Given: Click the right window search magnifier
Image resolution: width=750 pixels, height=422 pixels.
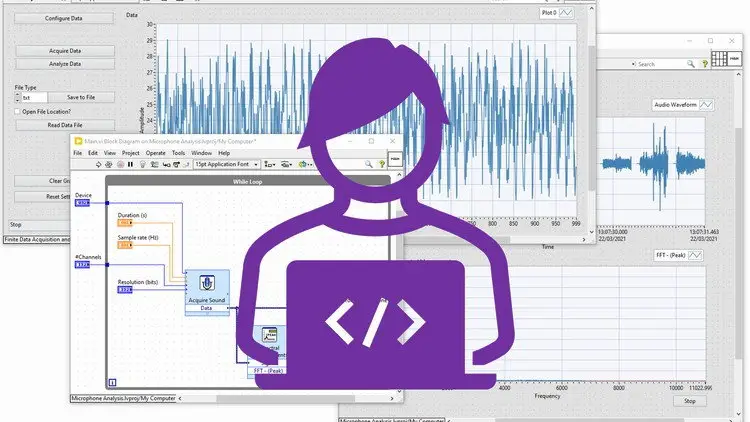Looking at the screenshot, I should tap(691, 64).
